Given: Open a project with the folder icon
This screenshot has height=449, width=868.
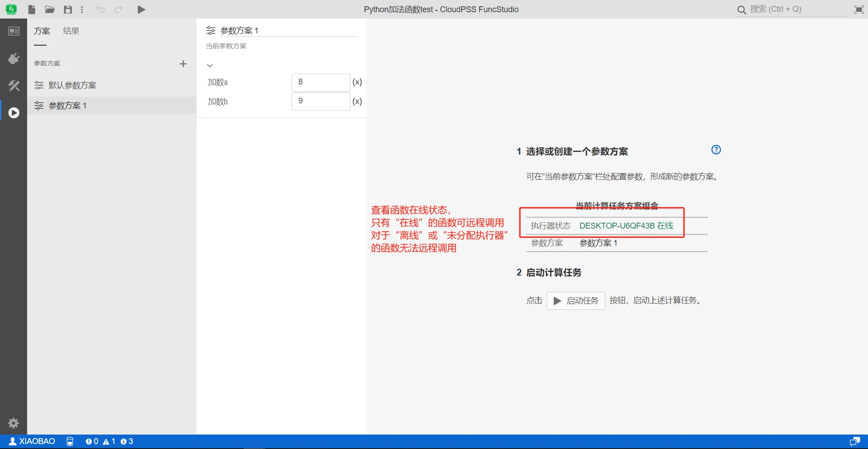Looking at the screenshot, I should (50, 9).
